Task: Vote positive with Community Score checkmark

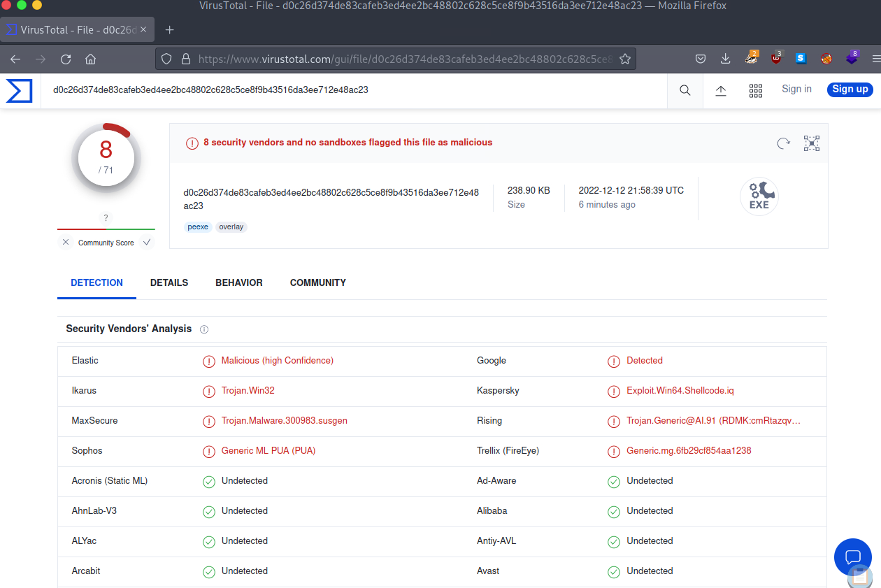Action: click(x=146, y=243)
